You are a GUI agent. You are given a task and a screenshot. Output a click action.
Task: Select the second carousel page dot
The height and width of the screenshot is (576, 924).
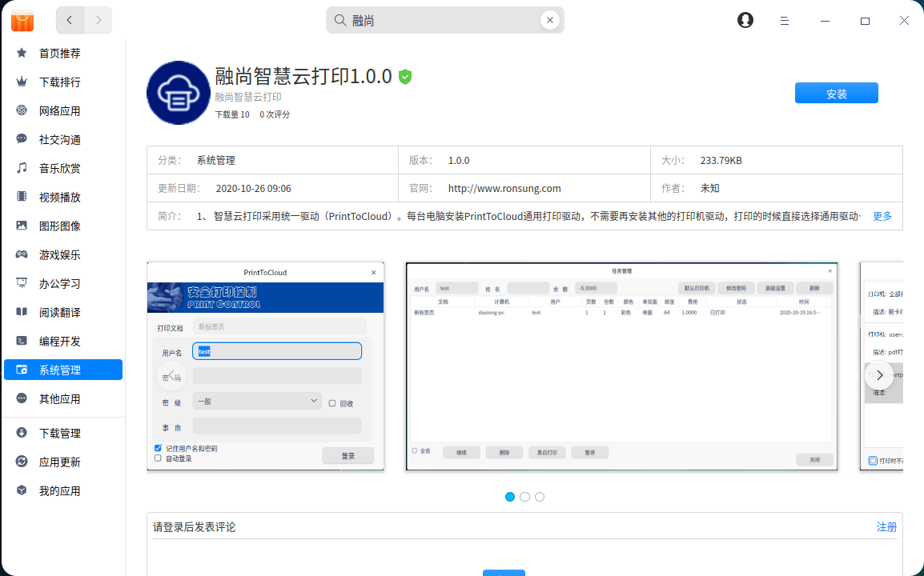(524, 497)
